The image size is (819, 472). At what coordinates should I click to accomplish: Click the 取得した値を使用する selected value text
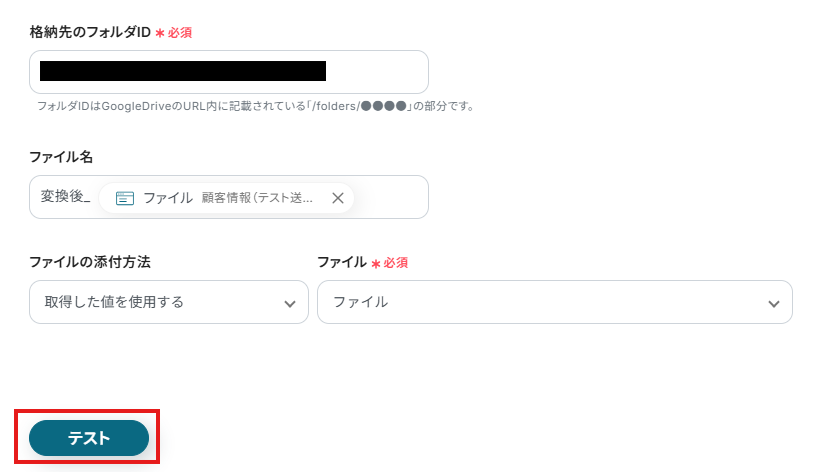pyautogui.click(x=114, y=302)
